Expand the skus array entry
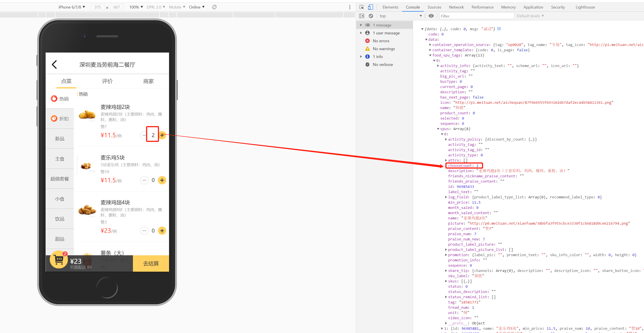The image size is (644, 333). (446, 281)
